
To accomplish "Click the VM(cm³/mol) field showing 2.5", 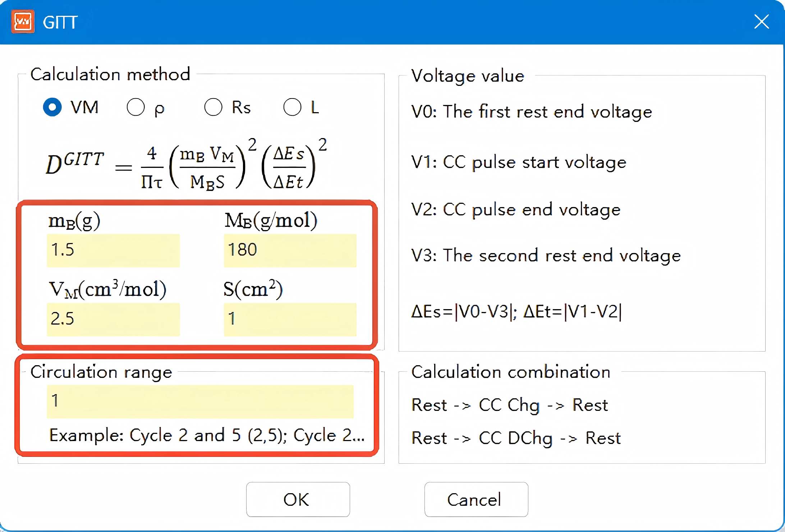I will coord(113,320).
